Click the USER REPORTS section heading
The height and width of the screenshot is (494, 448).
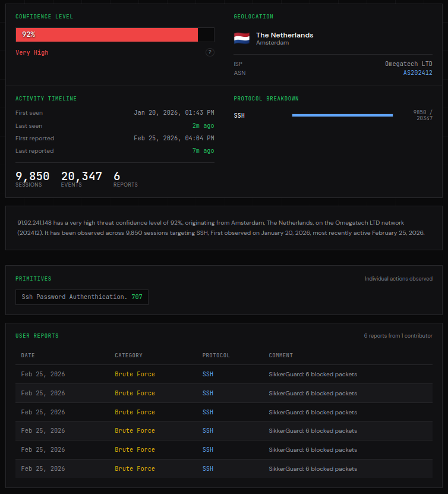(x=37, y=336)
